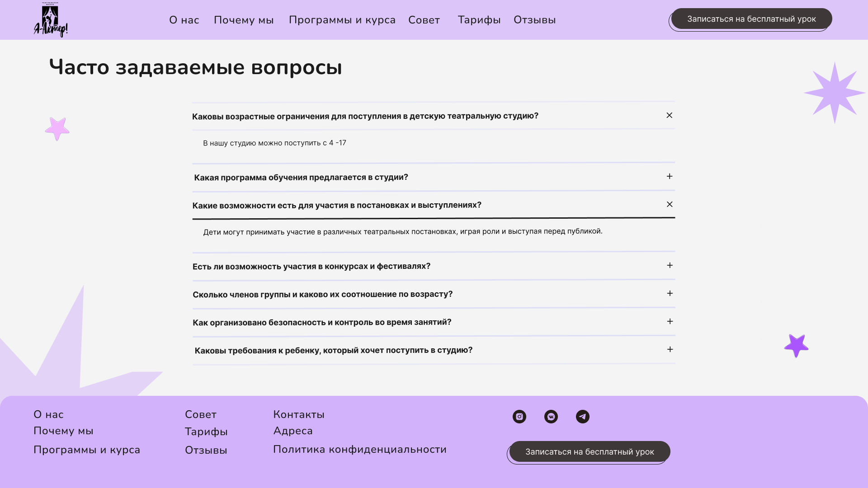The width and height of the screenshot is (868, 488).
Task: Open the Политика конфиденциальности link
Action: (360, 449)
